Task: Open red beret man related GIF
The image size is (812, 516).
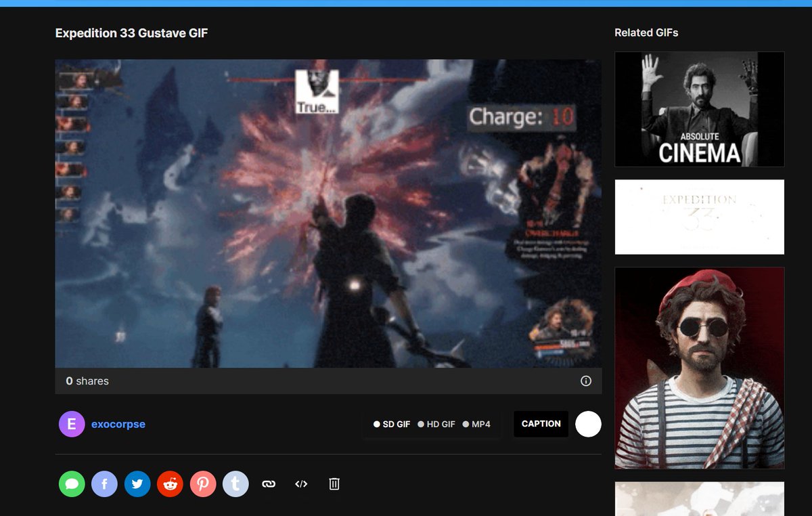Action: coord(700,368)
